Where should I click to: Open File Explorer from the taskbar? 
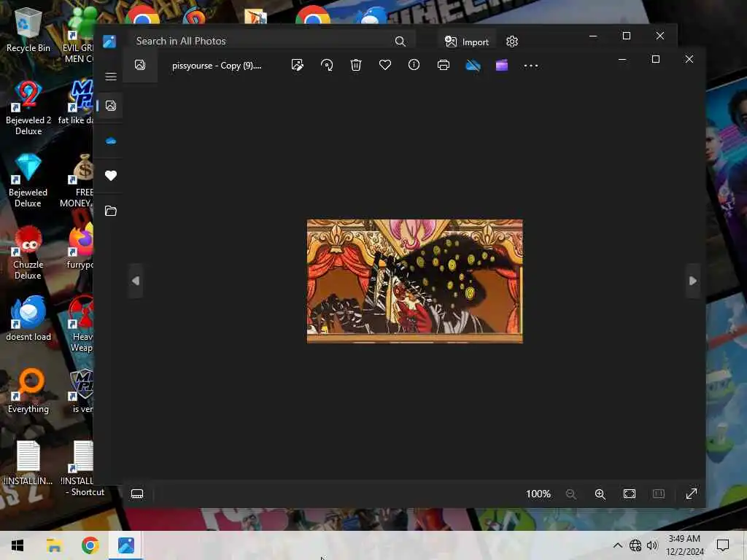coord(54,545)
